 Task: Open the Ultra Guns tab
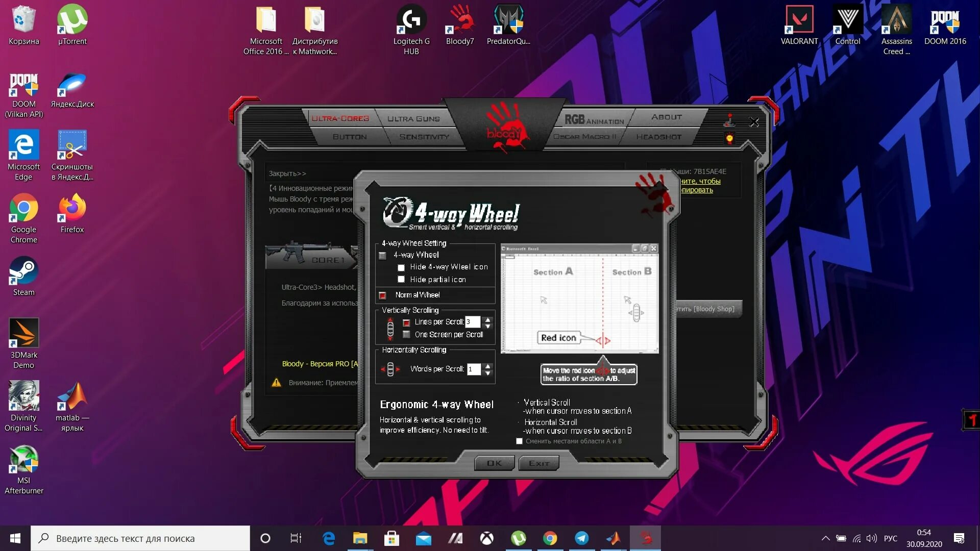click(x=413, y=119)
